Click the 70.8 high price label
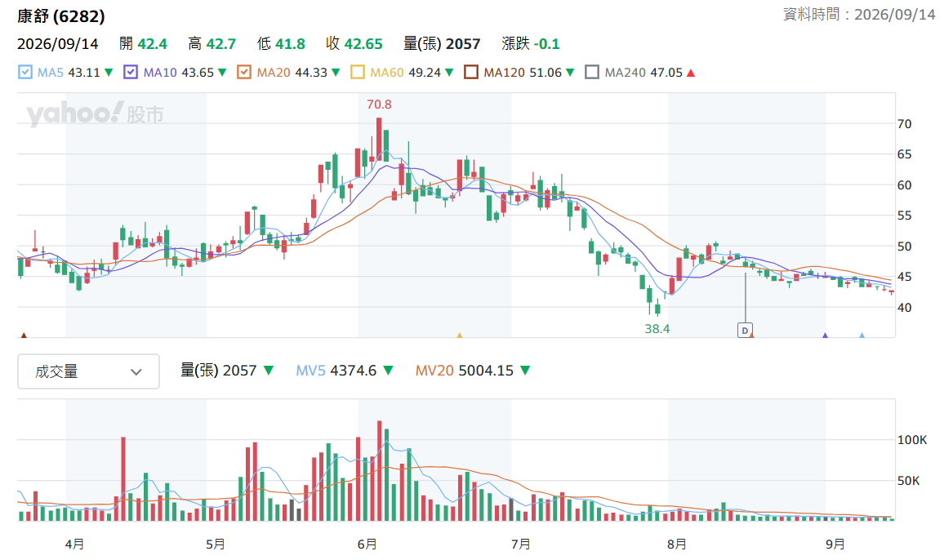Image resolution: width=944 pixels, height=560 pixels. [x=379, y=104]
